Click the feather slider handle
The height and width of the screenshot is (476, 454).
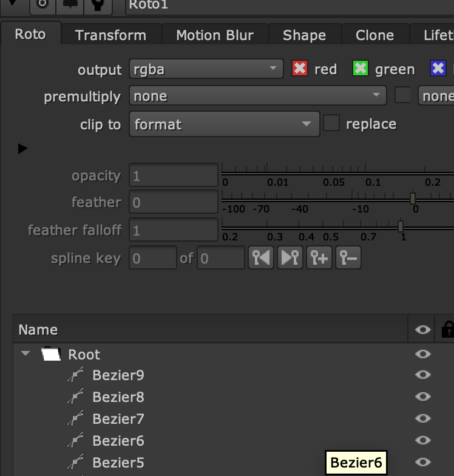(x=413, y=199)
